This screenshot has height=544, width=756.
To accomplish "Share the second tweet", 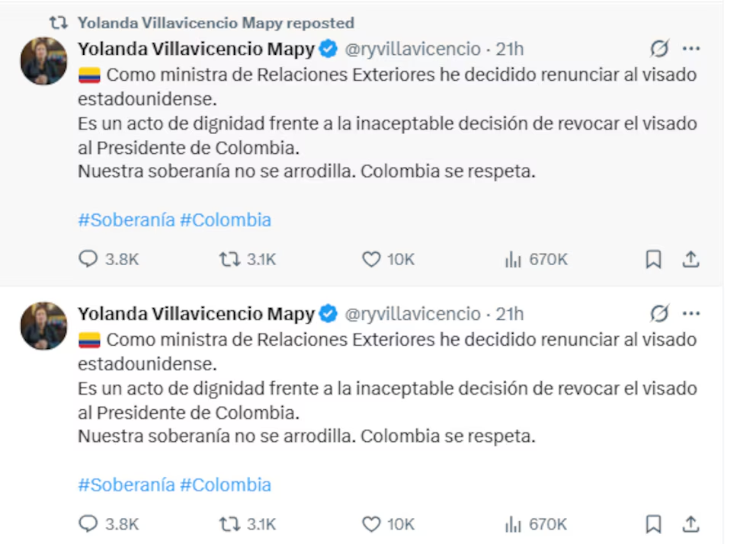I will coord(690,524).
